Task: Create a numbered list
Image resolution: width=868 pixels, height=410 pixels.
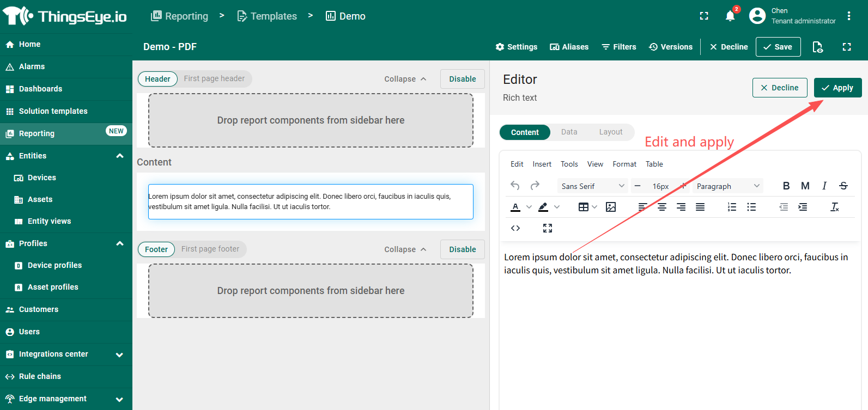Action: point(732,207)
